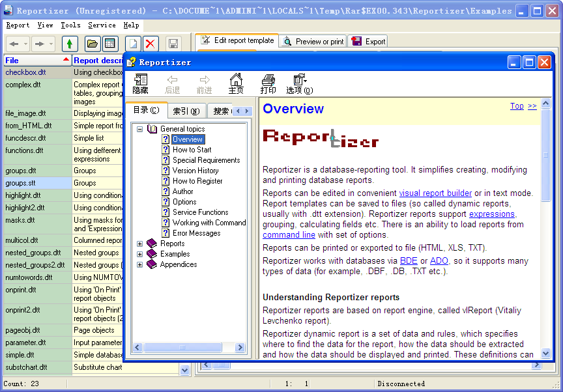Click the Home icon in help toolbar
The height and width of the screenshot is (392, 563).
(x=236, y=83)
